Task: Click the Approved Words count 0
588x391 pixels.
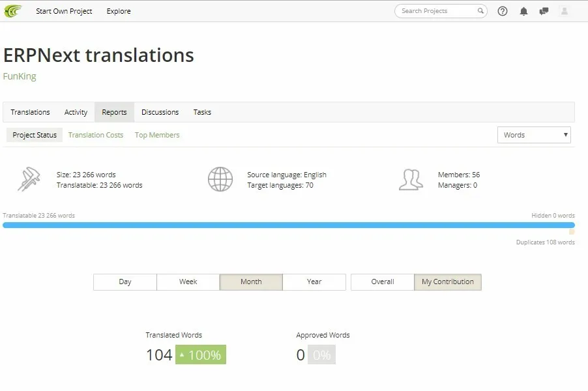Action: click(301, 355)
